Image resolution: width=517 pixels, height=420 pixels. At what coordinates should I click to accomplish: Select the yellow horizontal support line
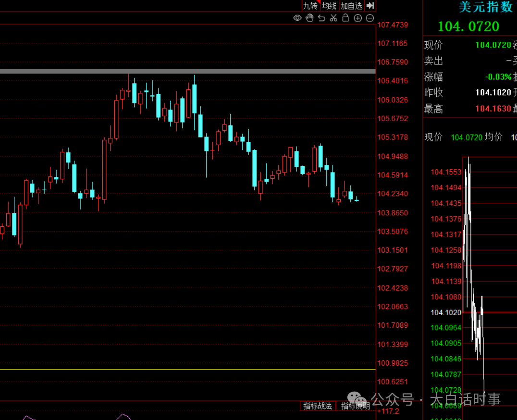187,370
